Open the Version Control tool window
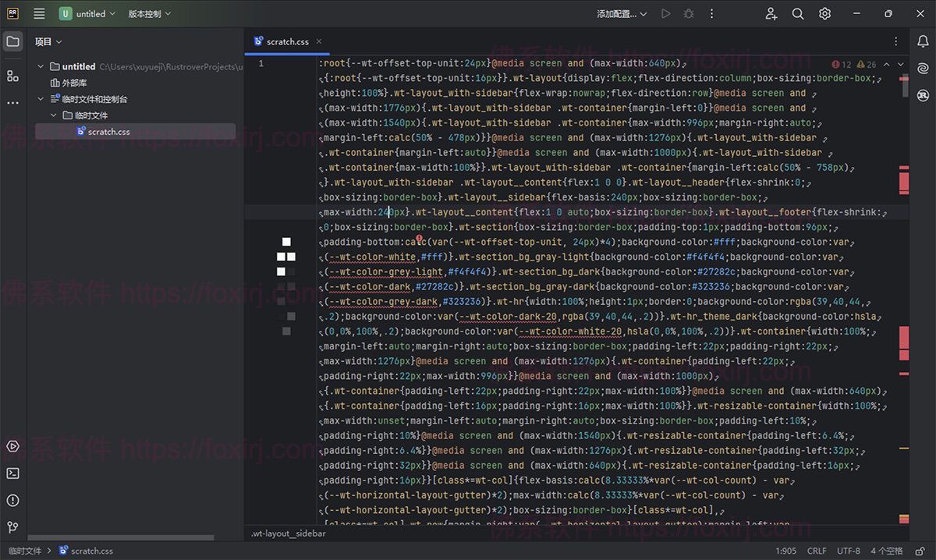936x560 pixels. tap(12, 527)
